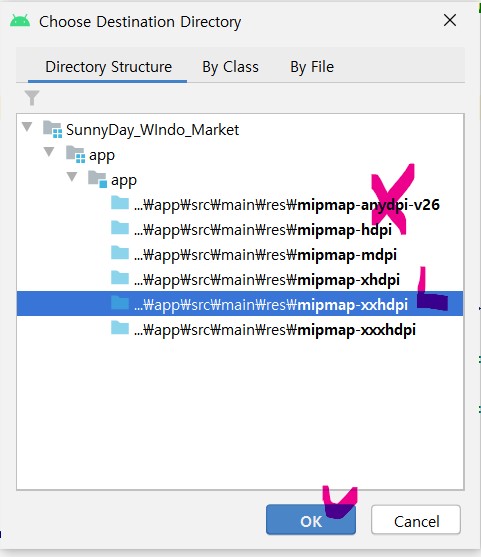Viewport: 481px width, 557px height.
Task: Switch to Directory Structure tab
Action: coord(108,67)
